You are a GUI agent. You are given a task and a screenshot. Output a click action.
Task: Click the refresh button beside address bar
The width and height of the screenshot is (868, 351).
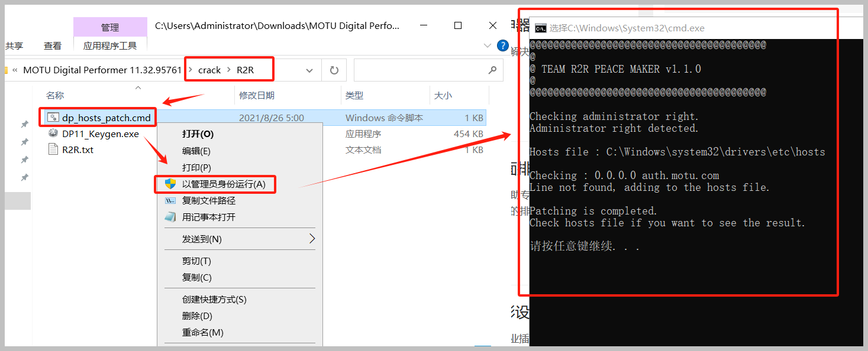(x=334, y=70)
